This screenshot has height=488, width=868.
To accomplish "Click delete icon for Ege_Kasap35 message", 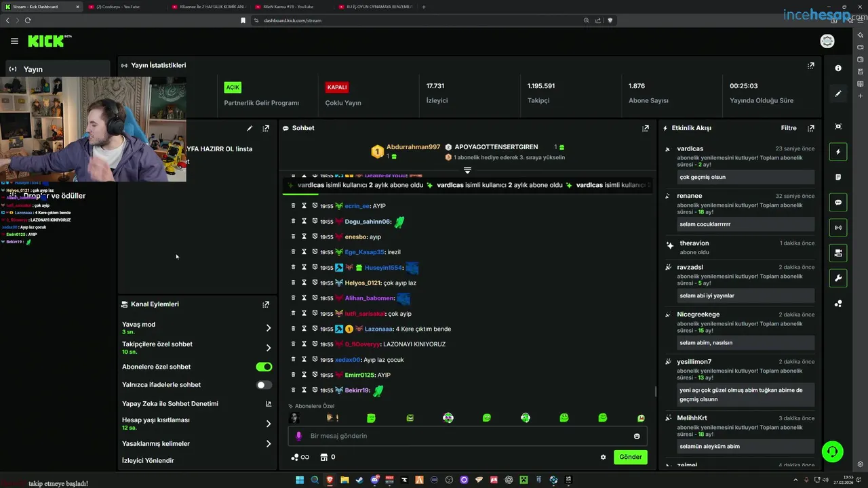I will point(294,252).
